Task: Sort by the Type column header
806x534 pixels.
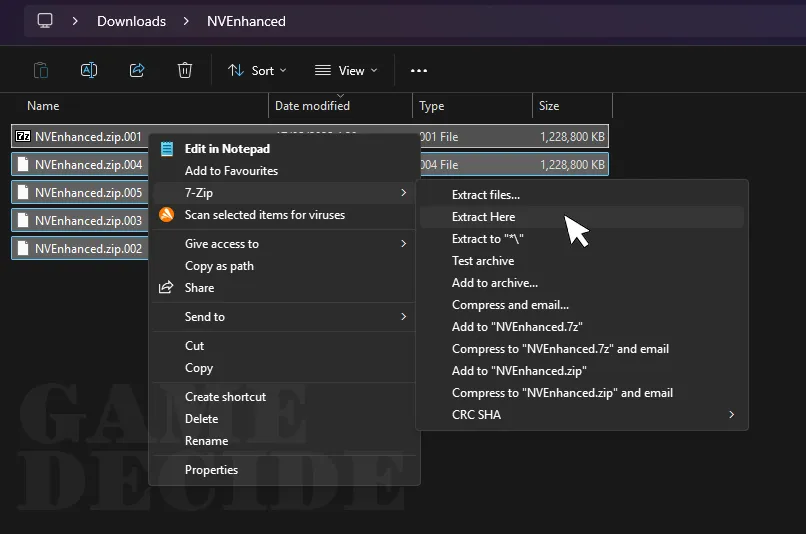Action: tap(431, 106)
